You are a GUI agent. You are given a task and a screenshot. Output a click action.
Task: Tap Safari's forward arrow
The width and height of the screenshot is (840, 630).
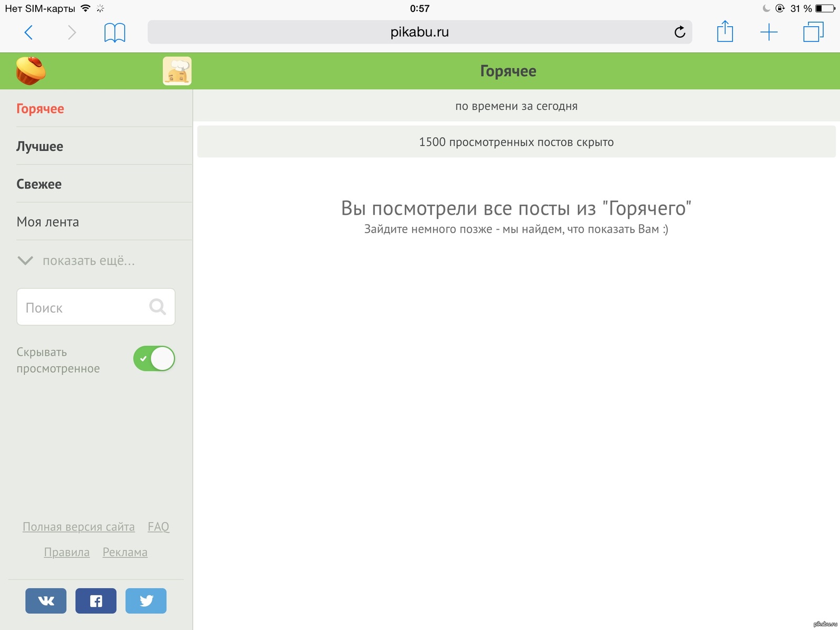point(72,33)
